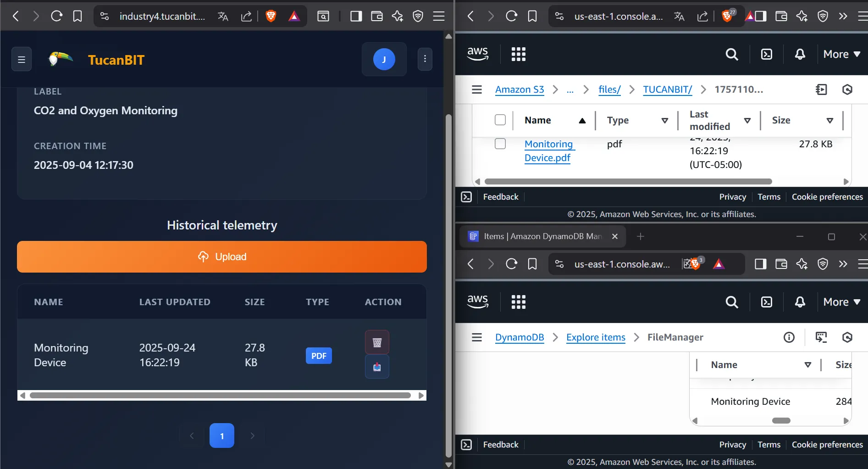868x469 pixels.
Task: Check the select-all checkbox in S3 file list
Action: (x=500, y=120)
